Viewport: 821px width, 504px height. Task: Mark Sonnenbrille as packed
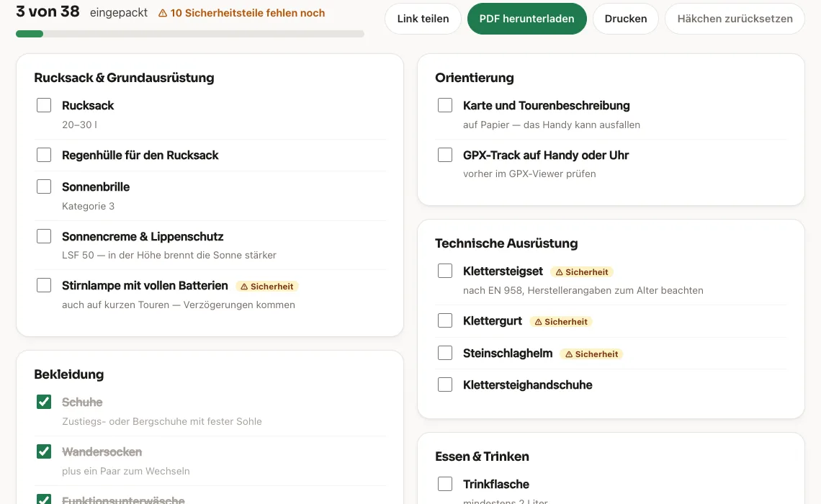[44, 186]
